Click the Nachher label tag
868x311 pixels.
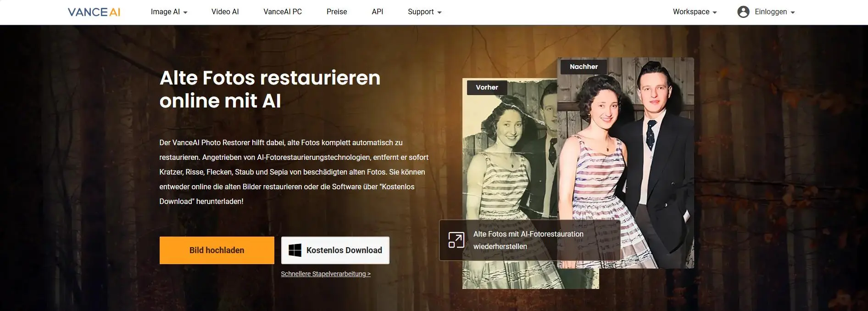pos(584,67)
